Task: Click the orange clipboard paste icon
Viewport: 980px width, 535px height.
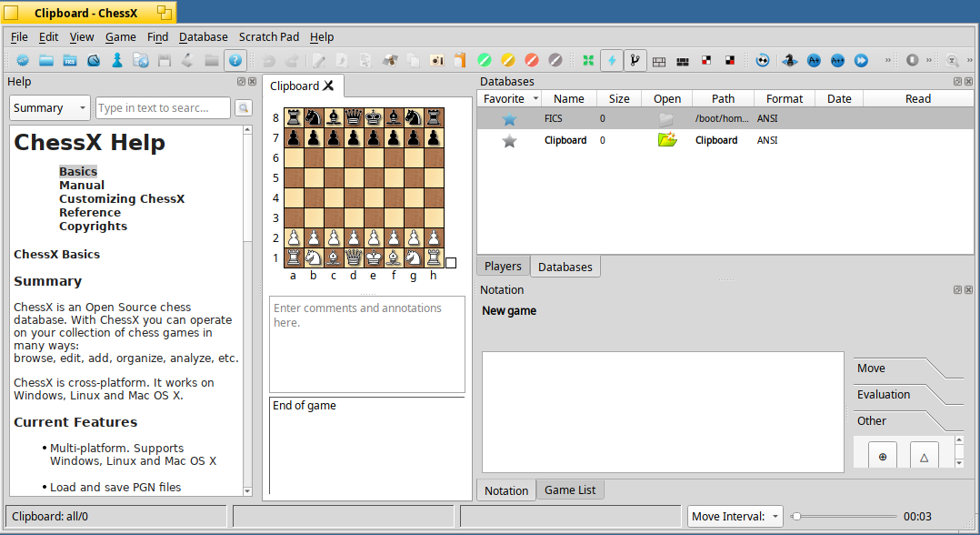Action: click(x=460, y=60)
